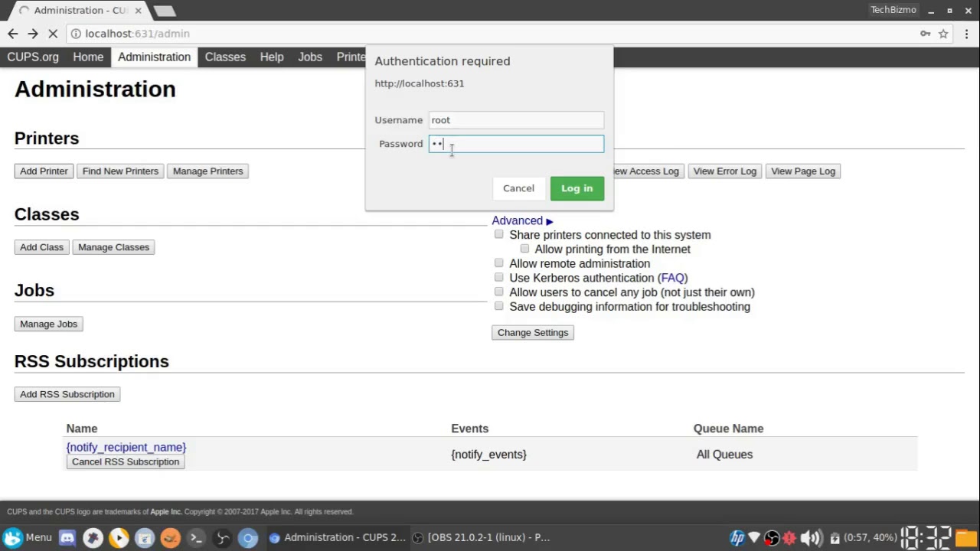The image size is (980, 551).
Task: Open the Help nav tab
Action: pyautogui.click(x=272, y=57)
